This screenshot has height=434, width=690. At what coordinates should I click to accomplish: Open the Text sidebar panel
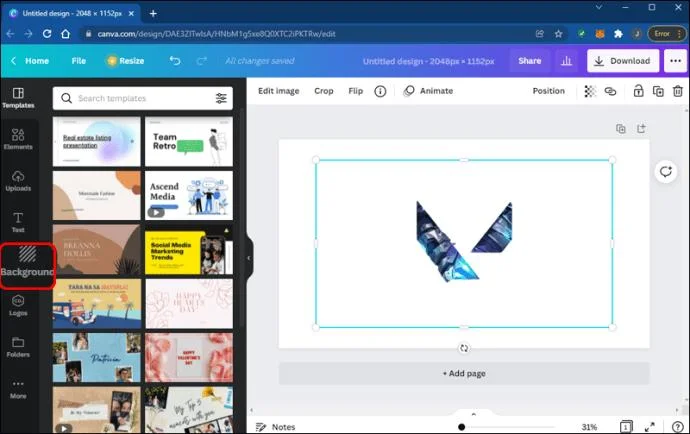(18, 222)
